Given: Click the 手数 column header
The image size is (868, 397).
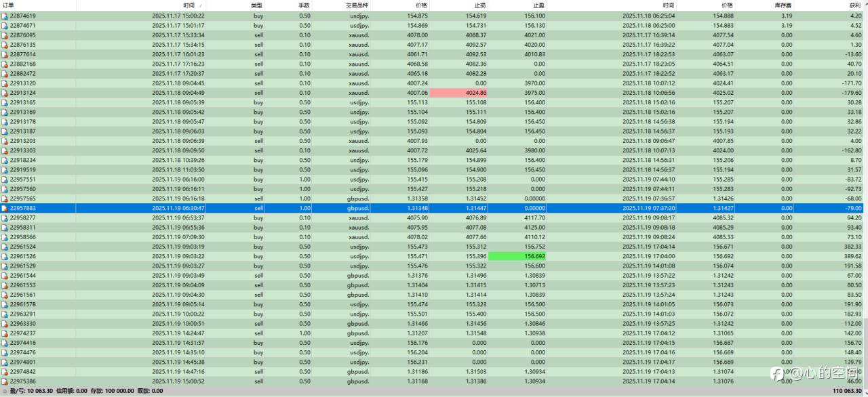Looking at the screenshot, I should [x=304, y=5].
